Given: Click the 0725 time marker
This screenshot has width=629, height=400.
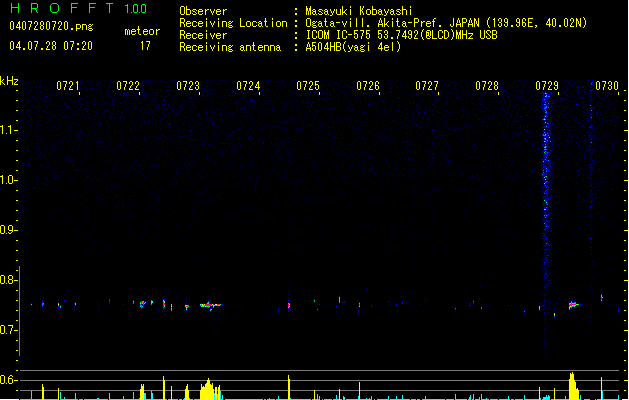Looking at the screenshot, I should 308,86.
